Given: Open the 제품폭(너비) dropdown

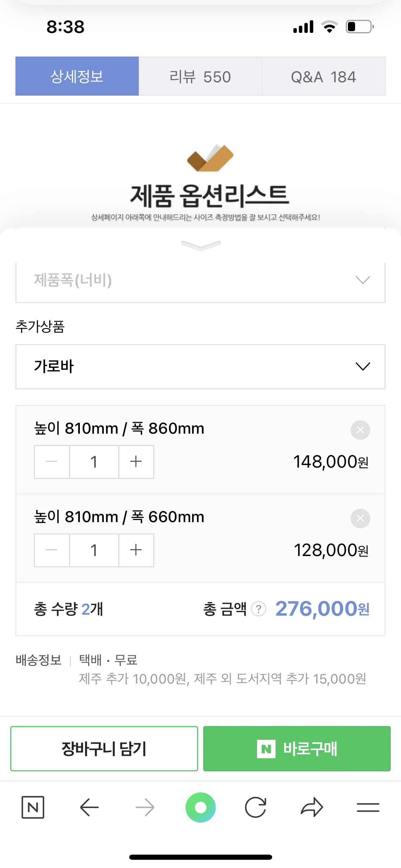Looking at the screenshot, I should tap(200, 280).
